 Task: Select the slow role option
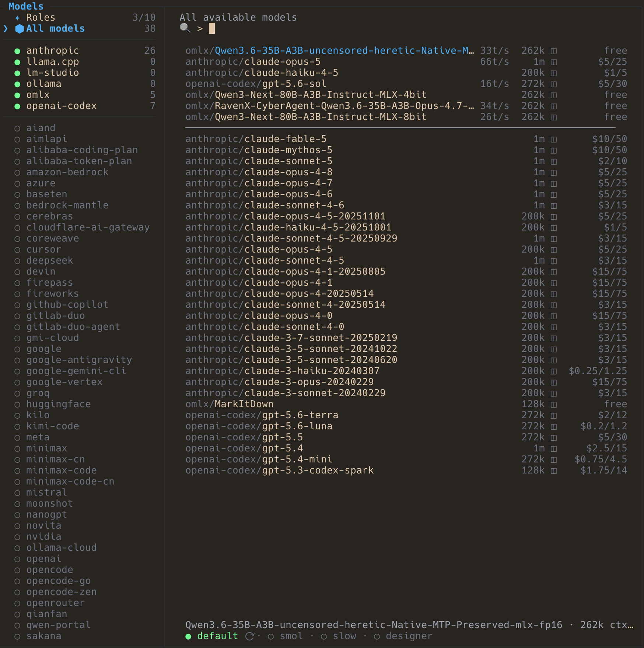point(339,636)
